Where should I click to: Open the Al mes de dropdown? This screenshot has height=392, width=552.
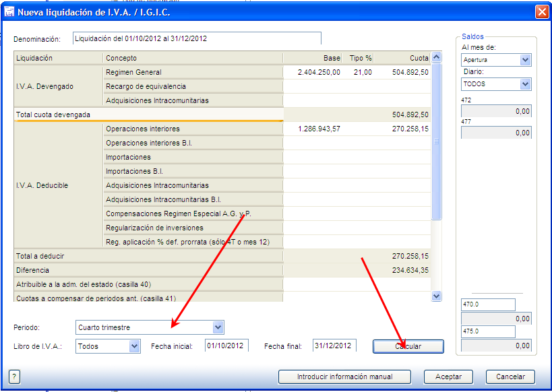(526, 60)
